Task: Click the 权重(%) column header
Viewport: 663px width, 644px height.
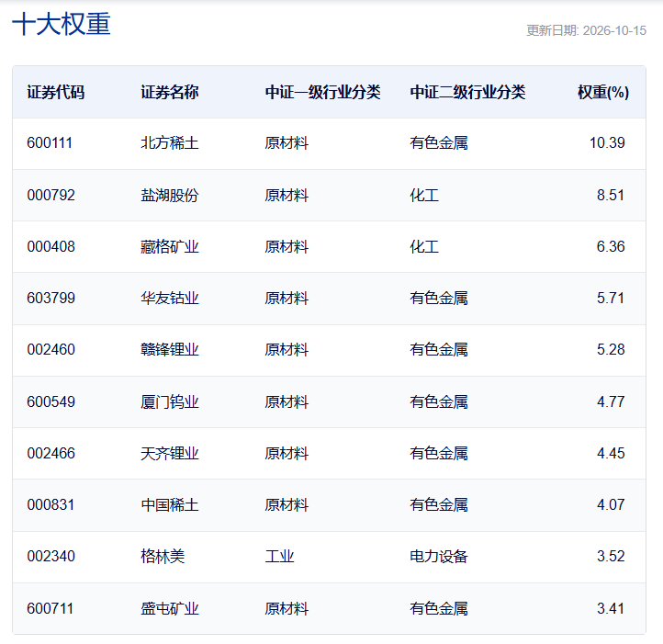Action: point(603,92)
